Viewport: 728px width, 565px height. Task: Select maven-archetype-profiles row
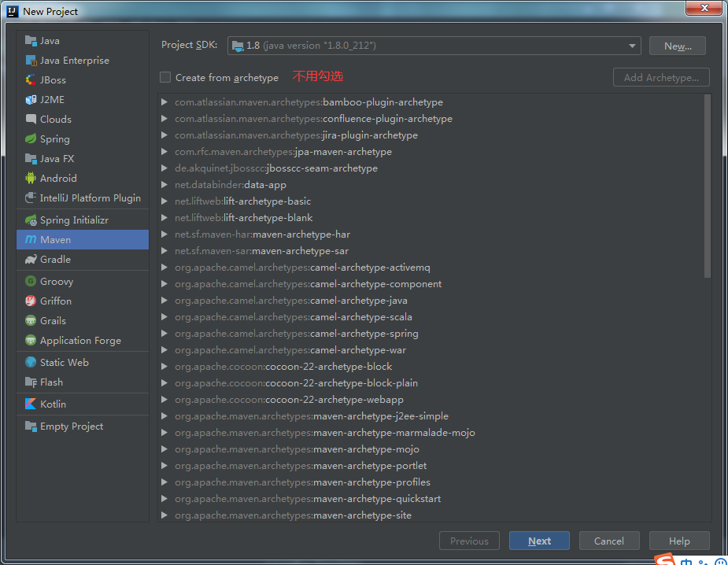431,482
